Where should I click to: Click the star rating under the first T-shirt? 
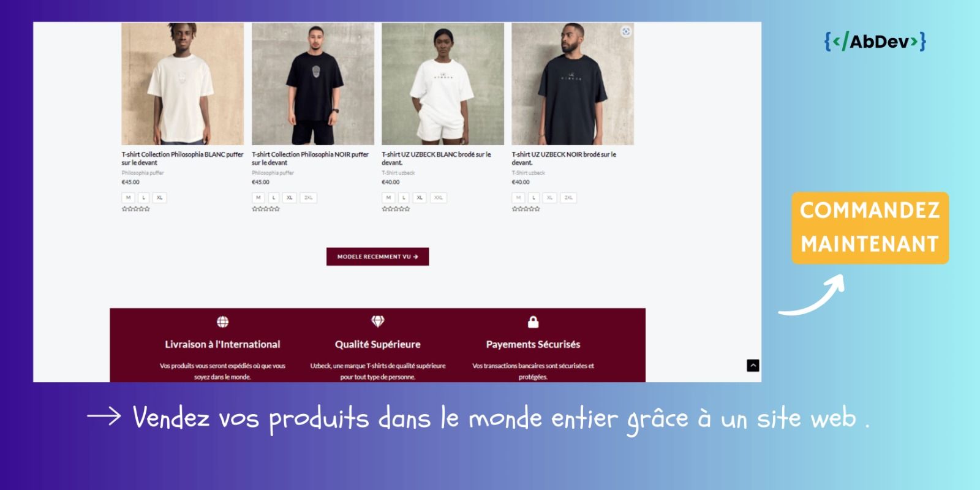[x=135, y=209]
